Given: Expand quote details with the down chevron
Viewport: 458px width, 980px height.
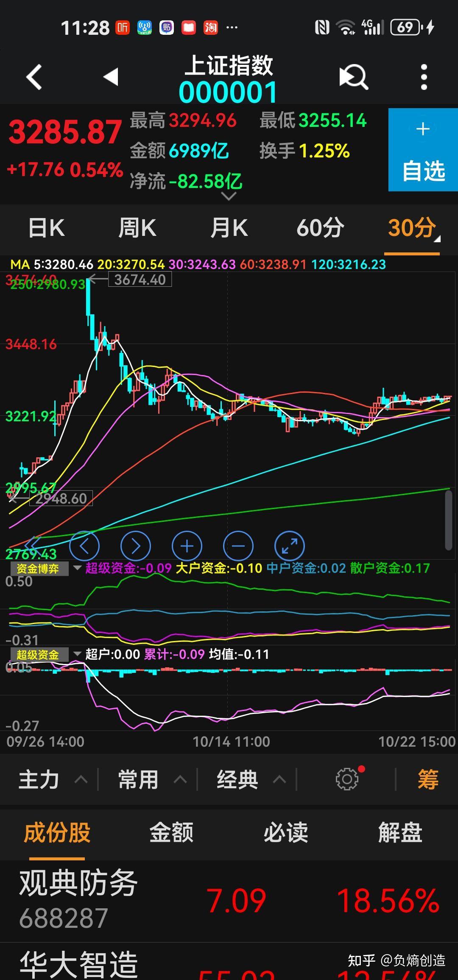Looking at the screenshot, I should [229, 196].
